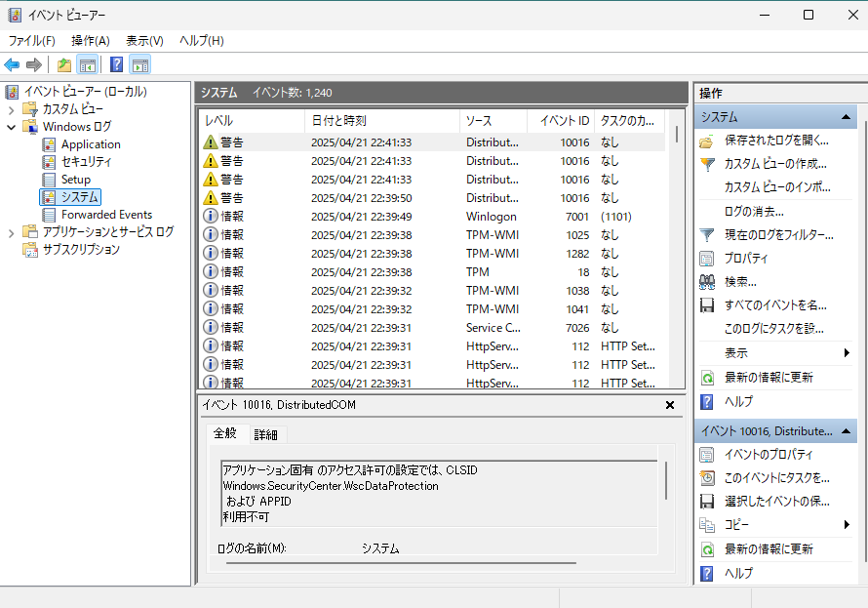The width and height of the screenshot is (868, 608).
Task: Open the Setup log in the tree
Action: [x=76, y=180]
